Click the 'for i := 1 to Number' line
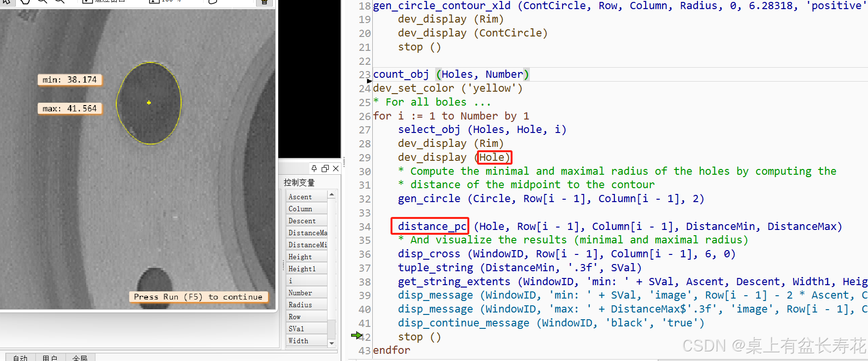This screenshot has width=868, height=361. pos(451,116)
